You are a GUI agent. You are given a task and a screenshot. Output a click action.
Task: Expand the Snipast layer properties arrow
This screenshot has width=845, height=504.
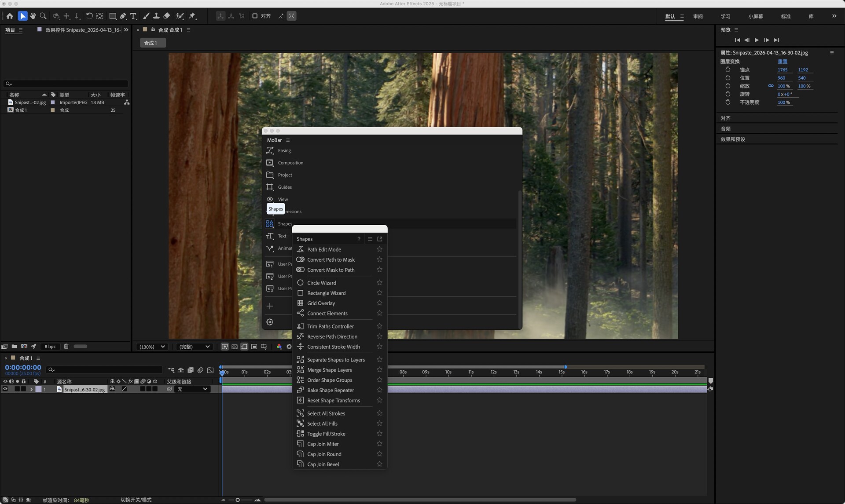tap(31, 389)
